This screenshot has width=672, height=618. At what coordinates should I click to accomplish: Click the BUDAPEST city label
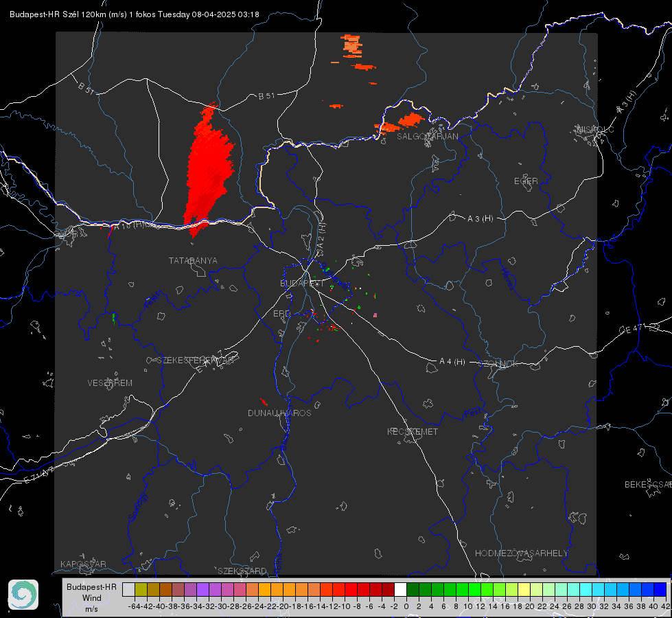(x=302, y=283)
